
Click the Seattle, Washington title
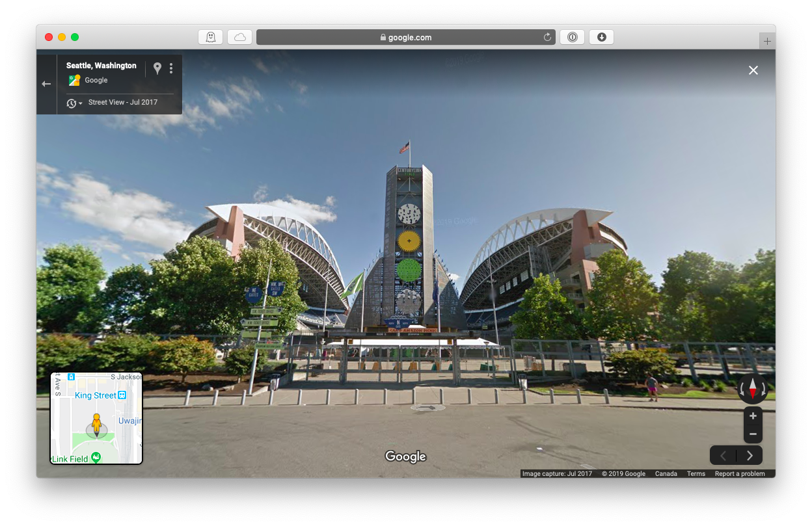pyautogui.click(x=101, y=66)
